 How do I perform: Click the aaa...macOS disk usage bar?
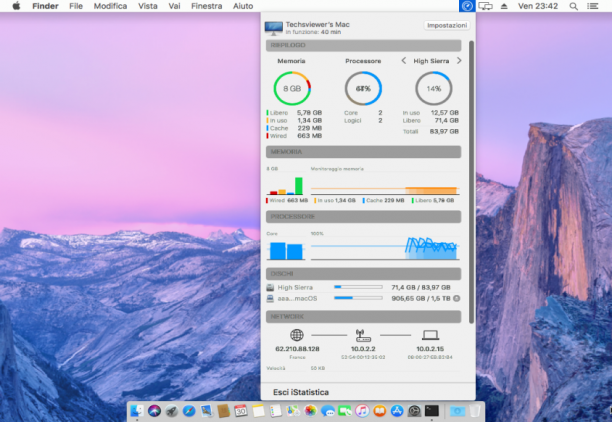[x=358, y=298]
